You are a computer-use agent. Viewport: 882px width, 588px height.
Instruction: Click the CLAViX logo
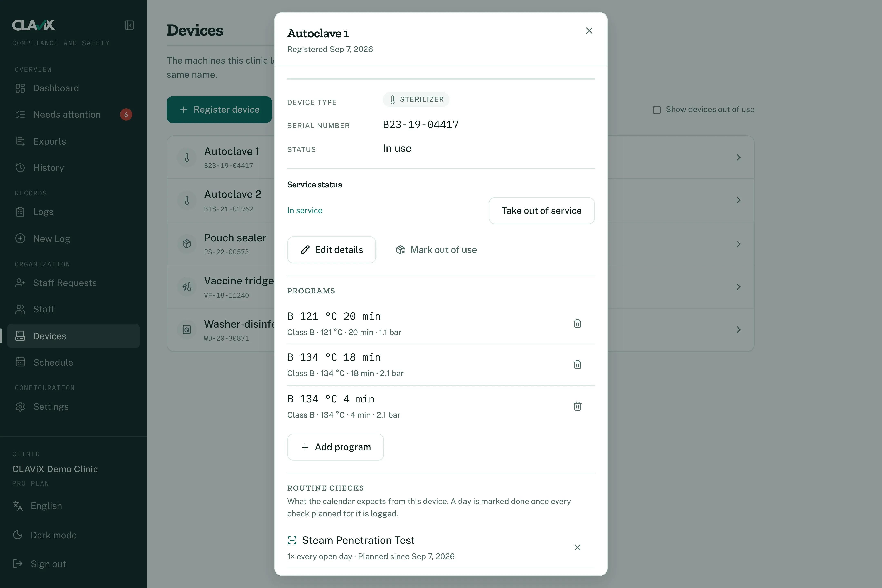click(33, 25)
